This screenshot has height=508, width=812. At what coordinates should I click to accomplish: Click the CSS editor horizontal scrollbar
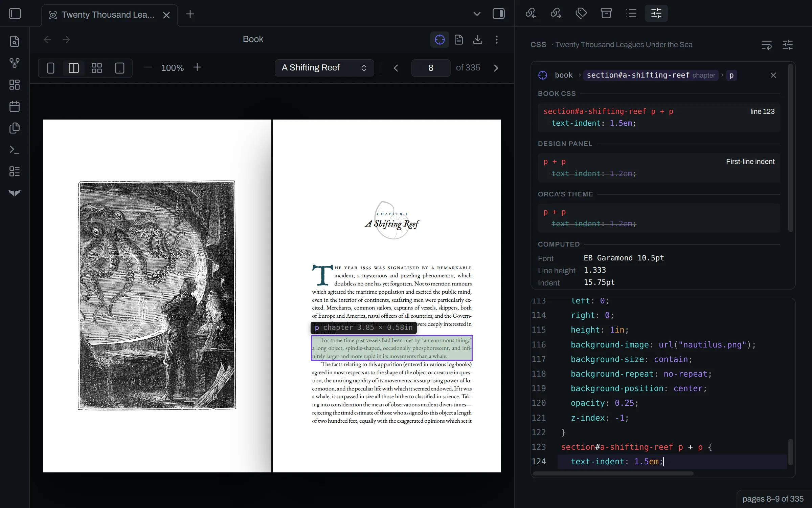tap(613, 473)
